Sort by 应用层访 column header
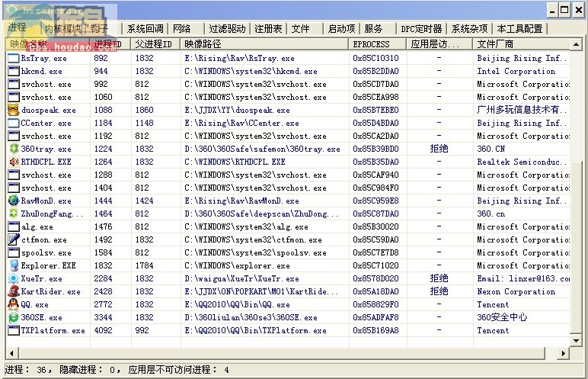 pyautogui.click(x=440, y=44)
